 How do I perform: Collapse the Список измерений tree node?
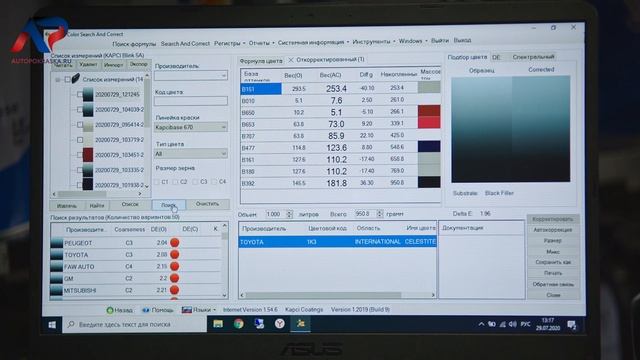(x=58, y=79)
